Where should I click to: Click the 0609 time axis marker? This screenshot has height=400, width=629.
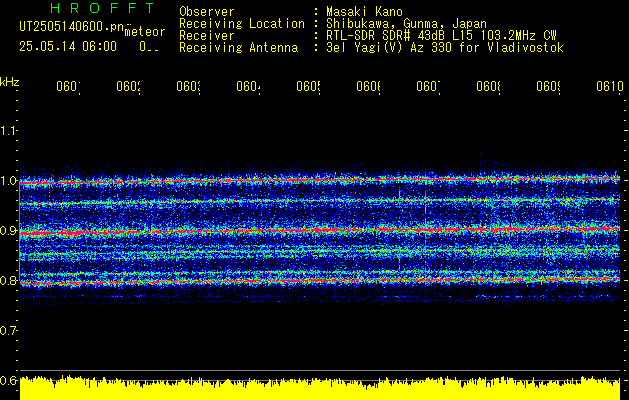548,86
